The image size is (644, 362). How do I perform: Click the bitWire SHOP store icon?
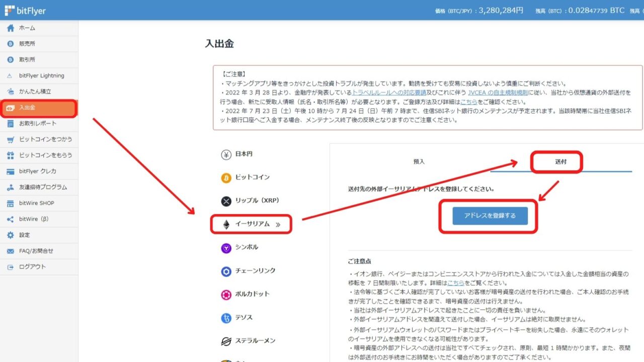10,204
